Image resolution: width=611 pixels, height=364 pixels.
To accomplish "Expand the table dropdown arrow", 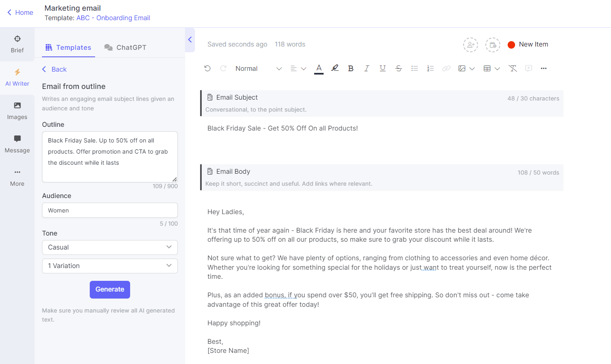I will [x=497, y=69].
